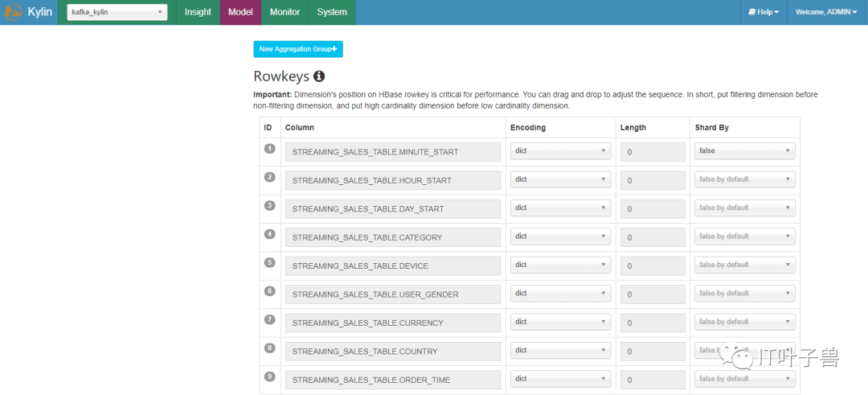Open the kafka_kylin project dropdown
The width and height of the screenshot is (868, 395).
(117, 12)
